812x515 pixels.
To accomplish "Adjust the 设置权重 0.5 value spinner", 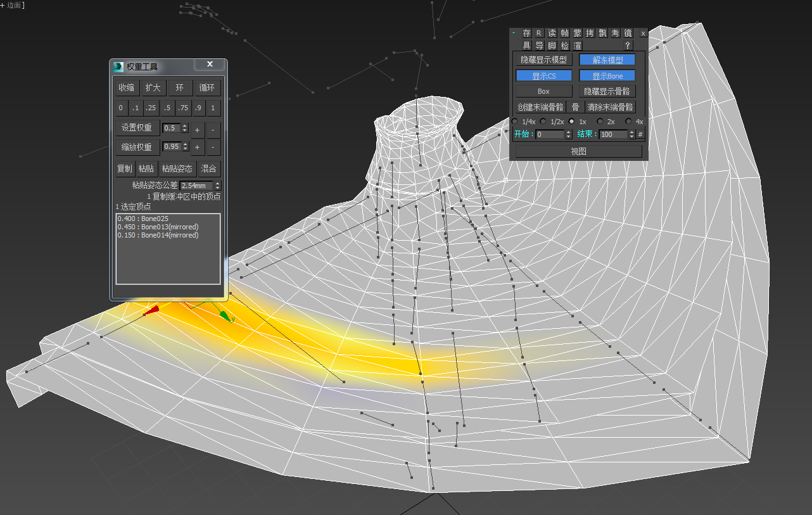I will [x=185, y=128].
